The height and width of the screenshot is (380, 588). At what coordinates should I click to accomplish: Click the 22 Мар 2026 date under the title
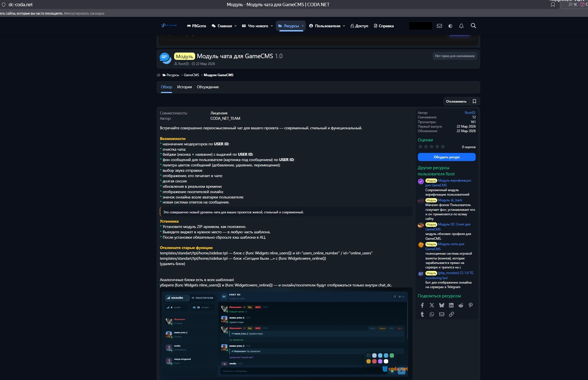[205, 64]
